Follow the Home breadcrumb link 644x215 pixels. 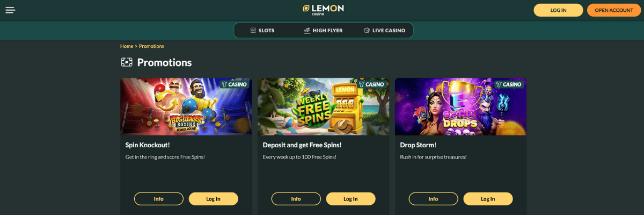(127, 46)
